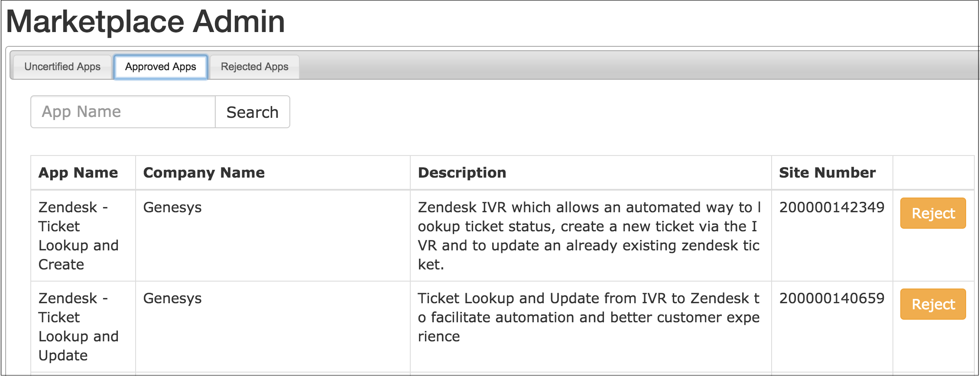Select site number 200000142349
This screenshot has width=980, height=376.
(831, 207)
